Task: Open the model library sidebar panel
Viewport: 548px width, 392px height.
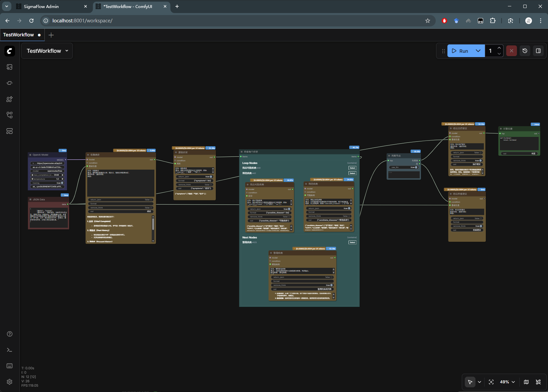Action: coord(9,83)
